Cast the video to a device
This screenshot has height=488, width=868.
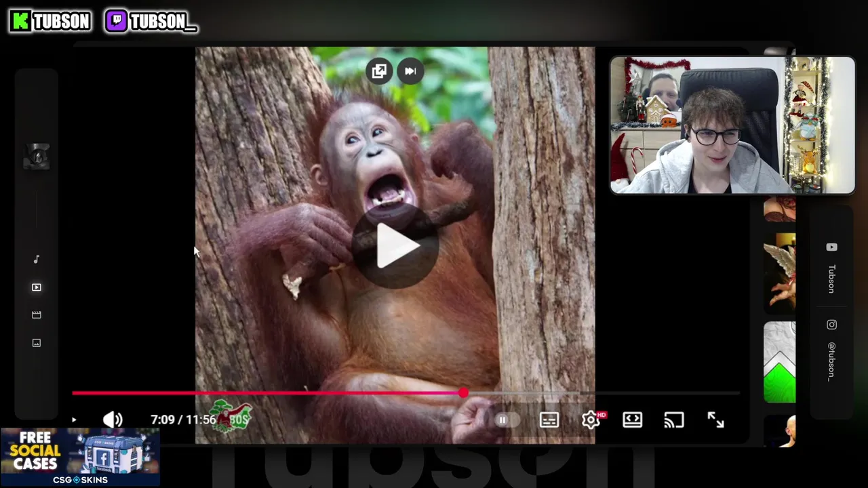(x=673, y=420)
